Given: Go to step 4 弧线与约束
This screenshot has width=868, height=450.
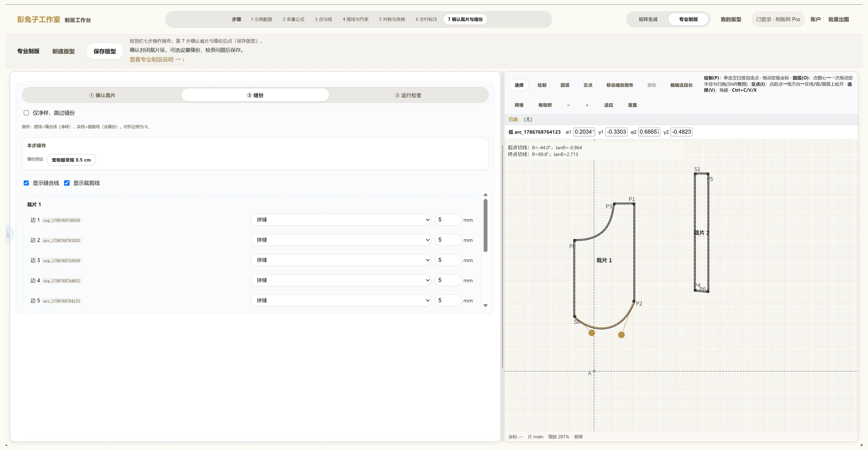Looking at the screenshot, I should coord(355,19).
